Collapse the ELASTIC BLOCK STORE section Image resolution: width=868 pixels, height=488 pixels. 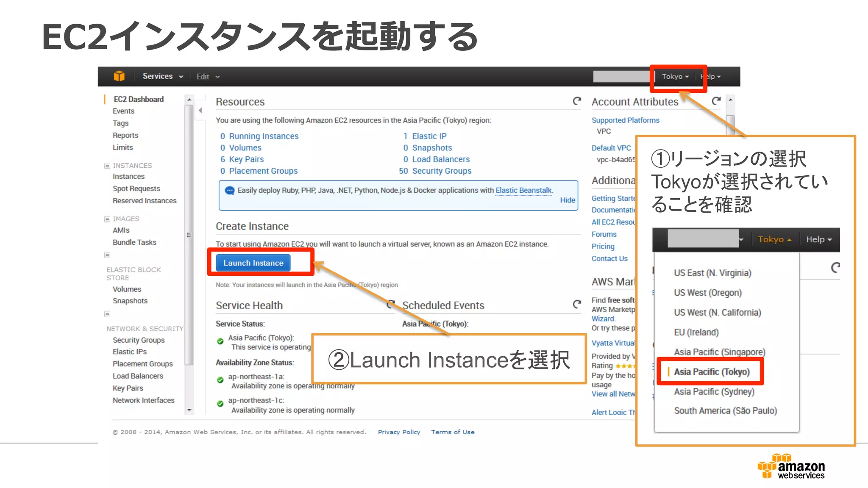tap(107, 255)
